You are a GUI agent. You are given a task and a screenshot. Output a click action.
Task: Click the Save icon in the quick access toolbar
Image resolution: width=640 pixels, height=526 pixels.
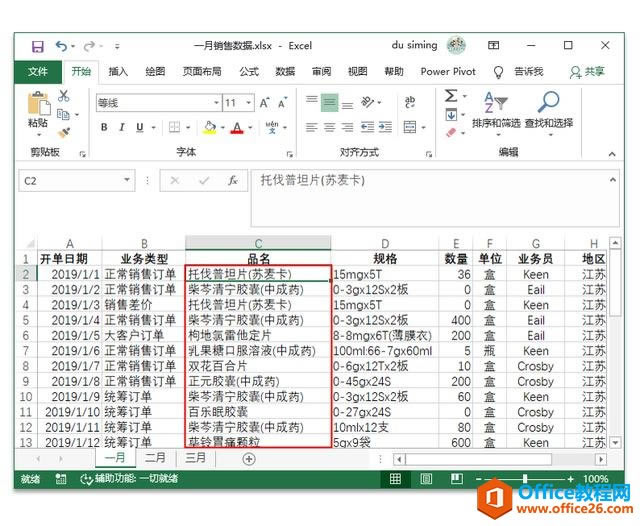click(x=38, y=46)
